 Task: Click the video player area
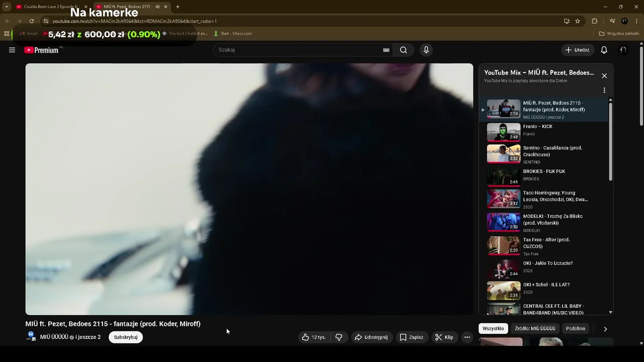point(249,189)
